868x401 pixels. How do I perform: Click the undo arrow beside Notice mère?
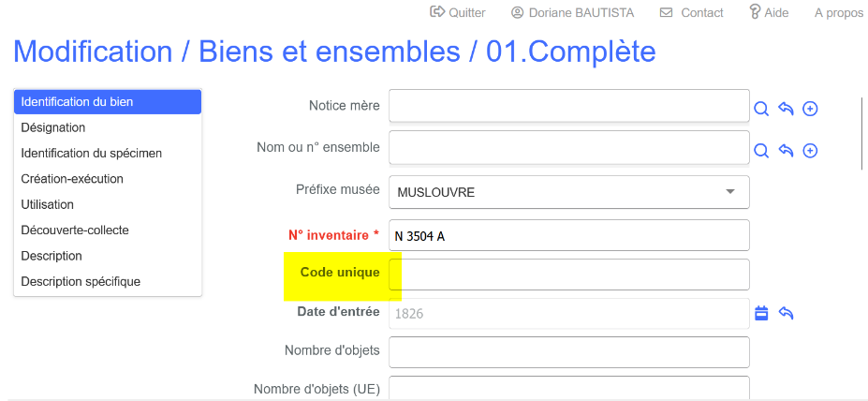[x=787, y=109]
